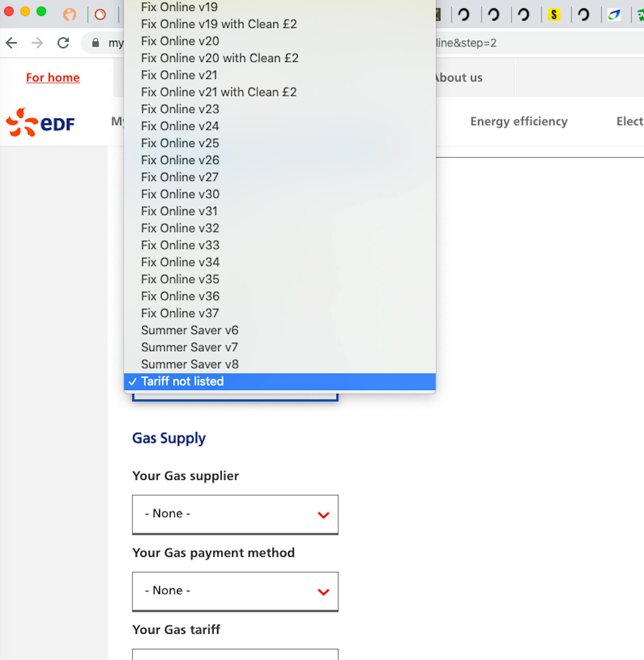Switch to the orange face browser tab
Viewport: 644px width, 660px height.
[x=70, y=14]
